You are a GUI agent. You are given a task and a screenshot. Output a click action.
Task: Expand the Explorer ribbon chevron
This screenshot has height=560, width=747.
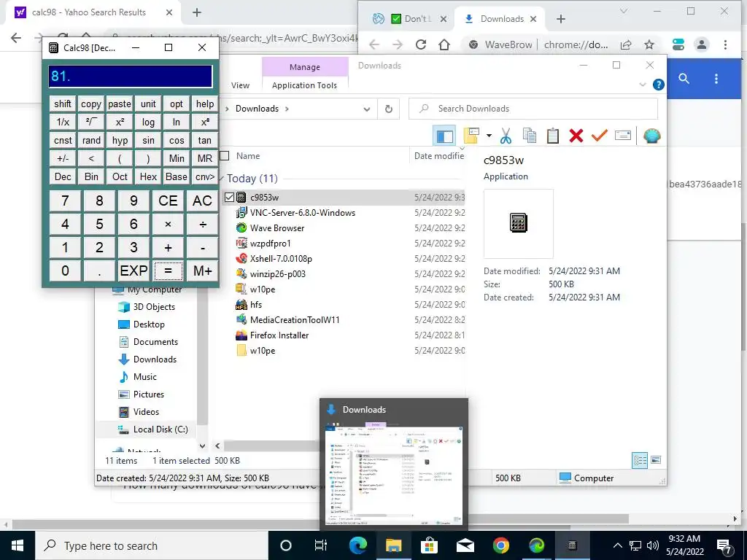[642, 85]
